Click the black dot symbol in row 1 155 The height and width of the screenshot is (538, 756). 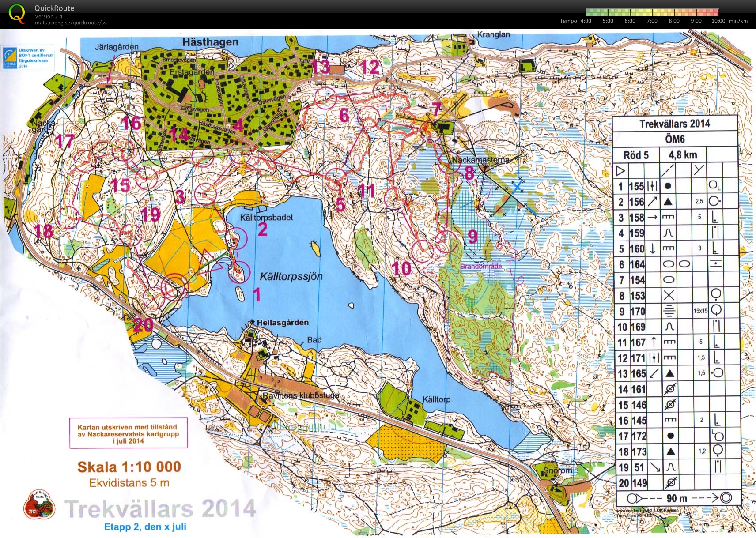pos(668,186)
